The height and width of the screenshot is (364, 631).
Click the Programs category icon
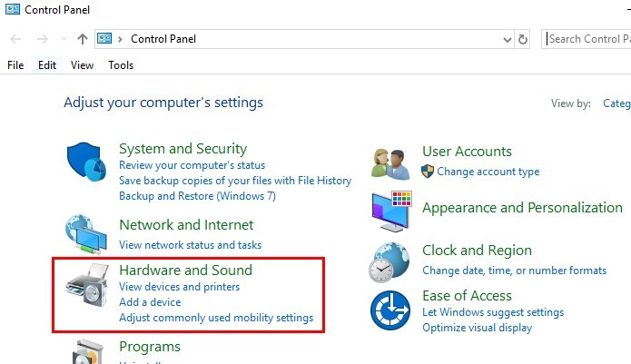pyautogui.click(x=87, y=351)
